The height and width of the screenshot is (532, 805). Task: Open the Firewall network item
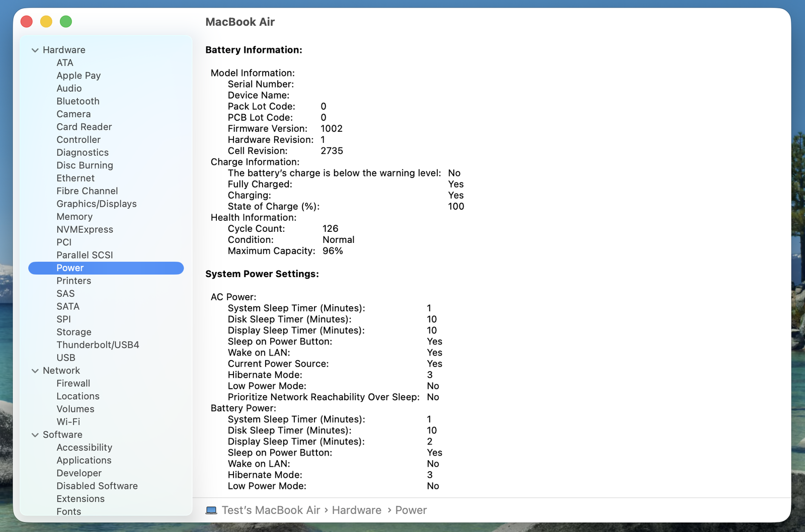[73, 383]
